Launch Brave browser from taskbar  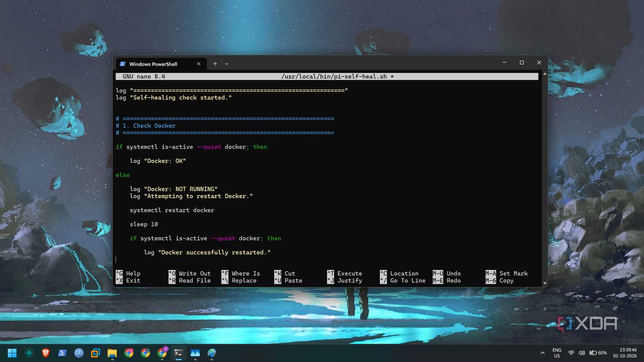(46, 353)
